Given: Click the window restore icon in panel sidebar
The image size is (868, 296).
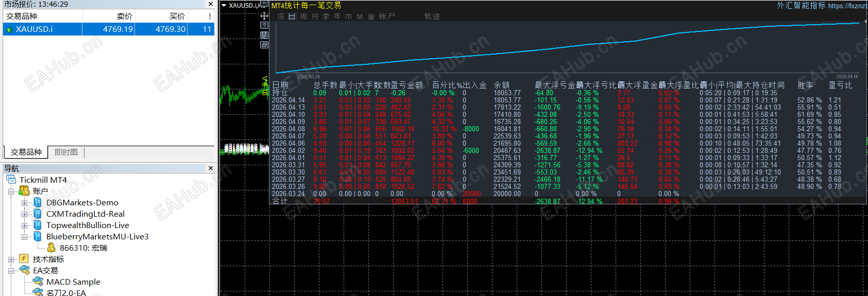Looking at the screenshot, I should (264, 45).
